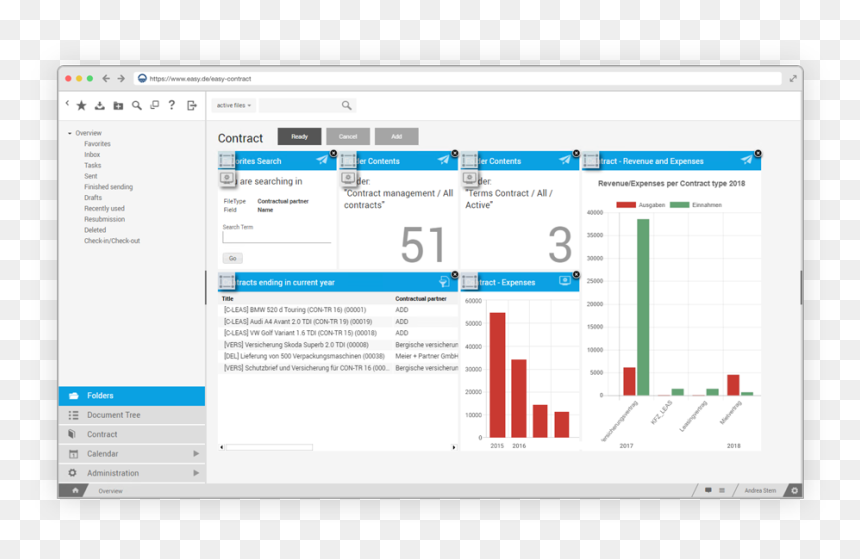This screenshot has width=860, height=559.
Task: Click paper plane icon on Favorites Search widget
Action: coord(322,160)
